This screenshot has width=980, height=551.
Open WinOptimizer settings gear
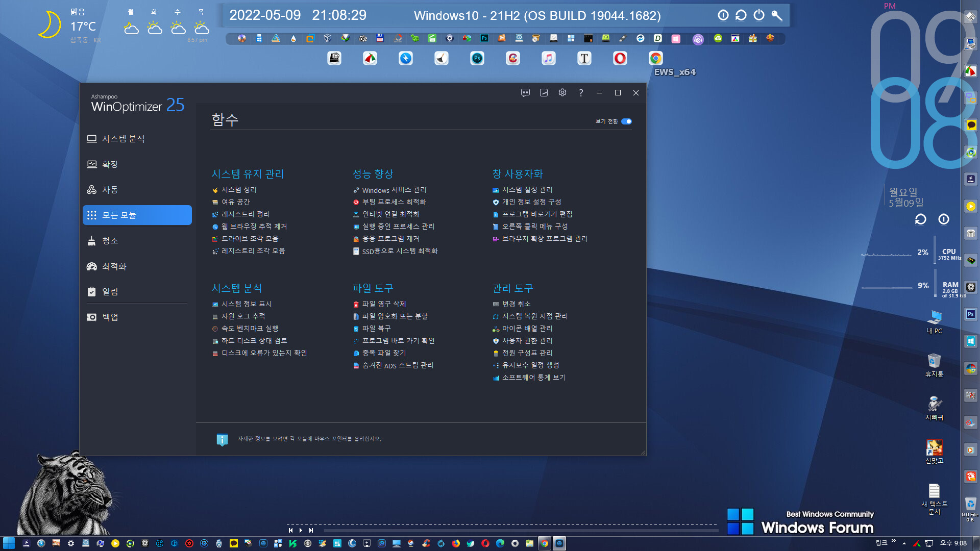[562, 93]
